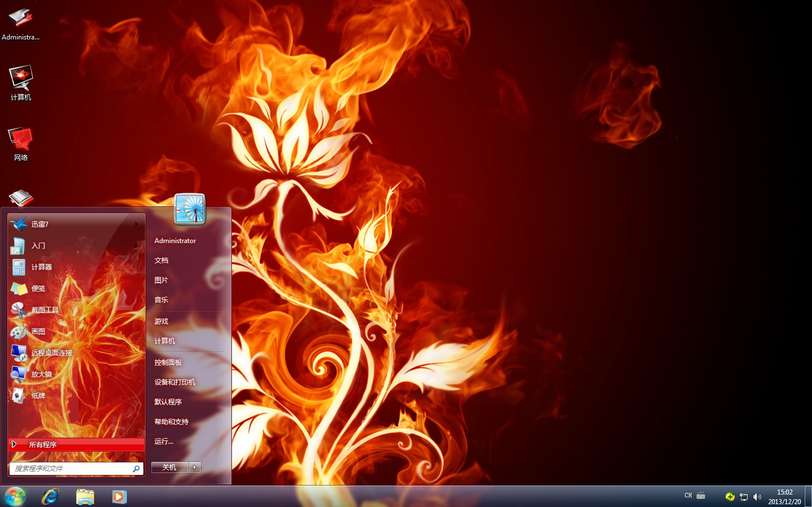812x507 pixels.
Task: Expand 所有程序 all programs list
Action: (76, 444)
